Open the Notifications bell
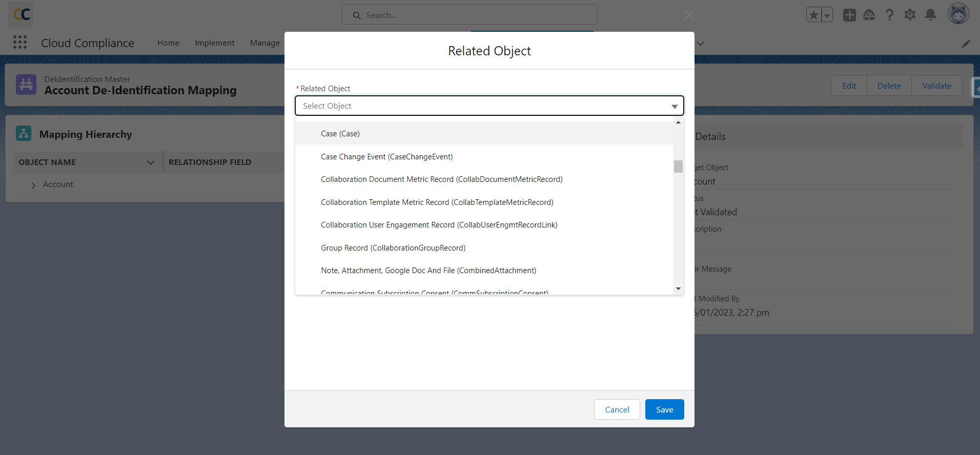 point(930,15)
